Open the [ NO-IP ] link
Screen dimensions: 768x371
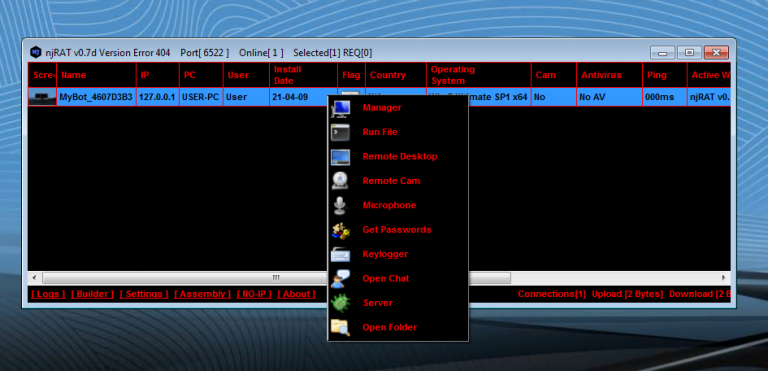coord(254,294)
